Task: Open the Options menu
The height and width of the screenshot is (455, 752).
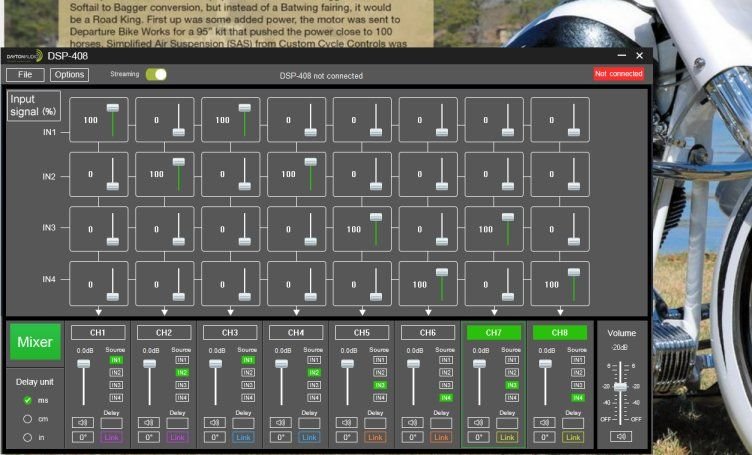Action: tap(69, 74)
